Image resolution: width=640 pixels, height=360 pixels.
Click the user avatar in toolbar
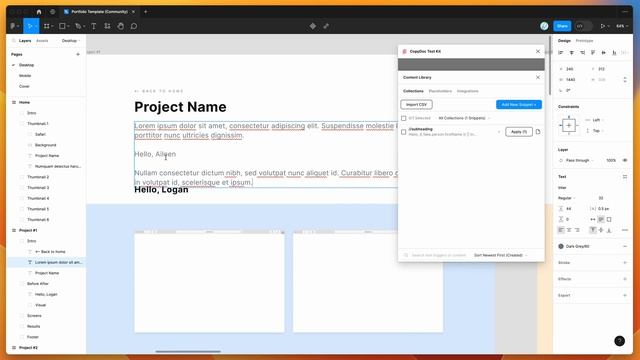pos(544,26)
